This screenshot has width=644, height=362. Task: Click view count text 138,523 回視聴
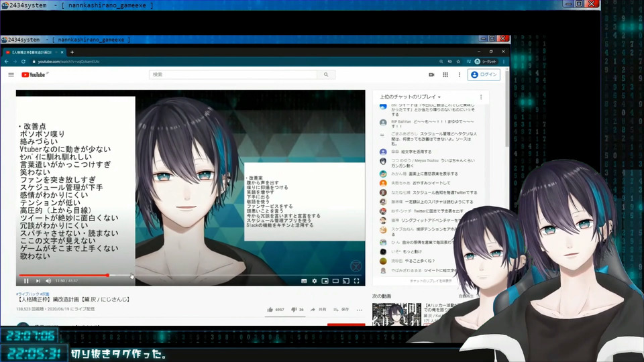point(29,309)
